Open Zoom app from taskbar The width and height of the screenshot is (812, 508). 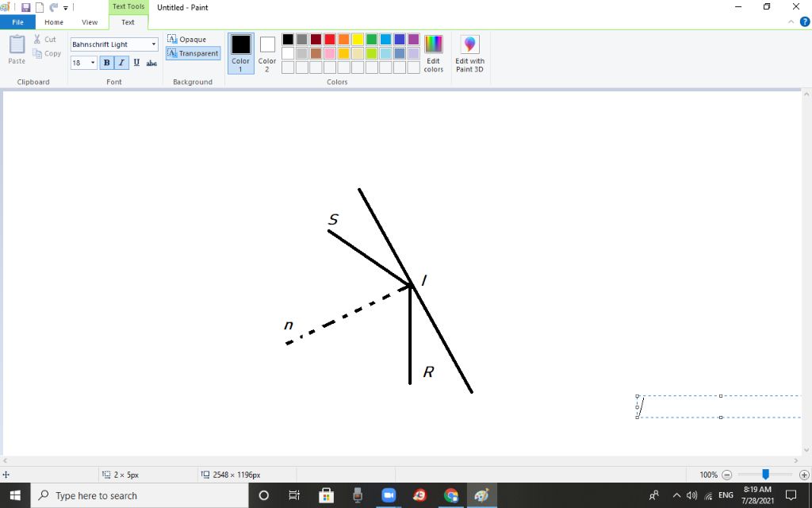pos(389,495)
